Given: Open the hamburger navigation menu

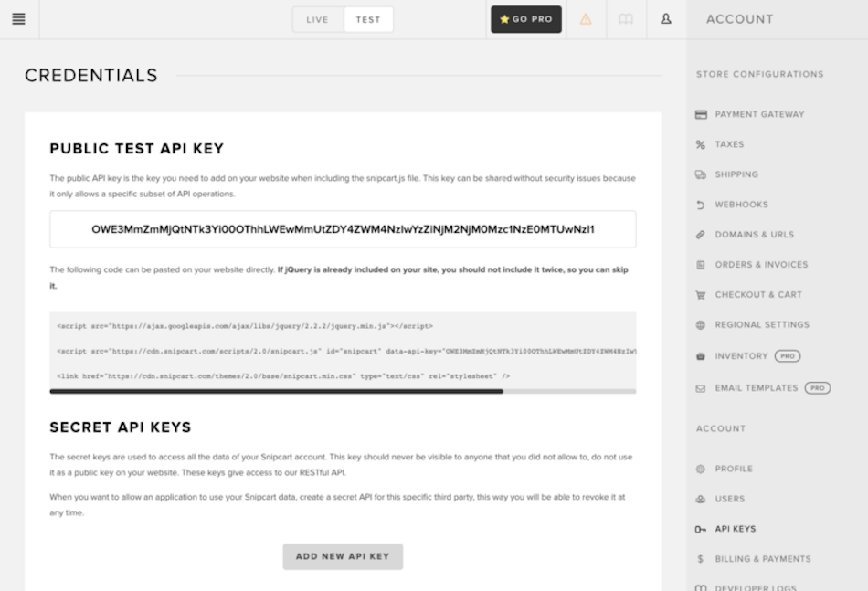Looking at the screenshot, I should click(x=17, y=18).
